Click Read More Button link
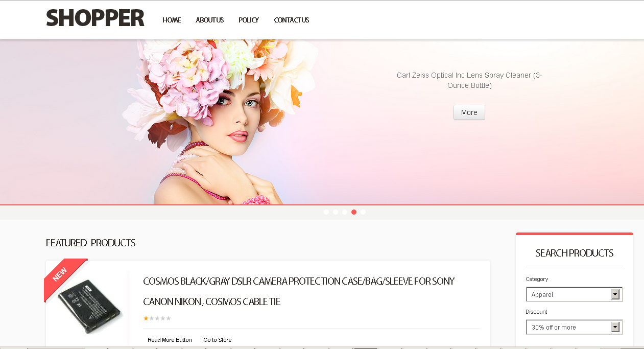This screenshot has height=349, width=644. (x=170, y=340)
